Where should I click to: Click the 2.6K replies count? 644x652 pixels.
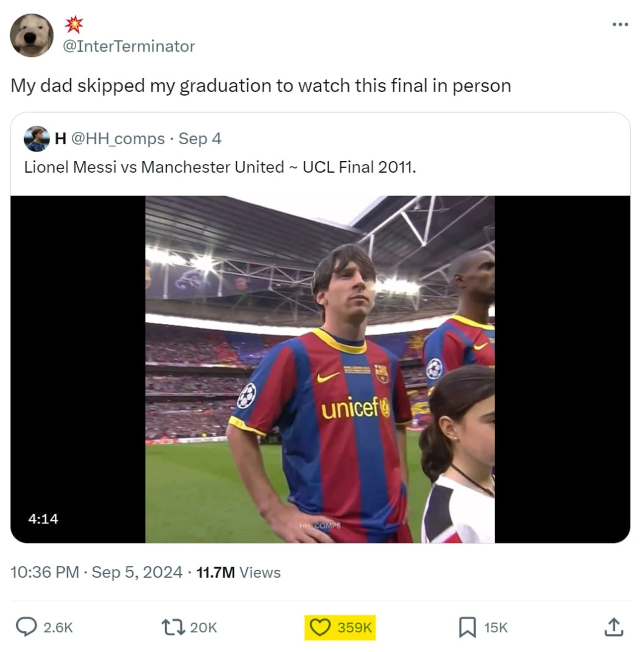pos(58,627)
